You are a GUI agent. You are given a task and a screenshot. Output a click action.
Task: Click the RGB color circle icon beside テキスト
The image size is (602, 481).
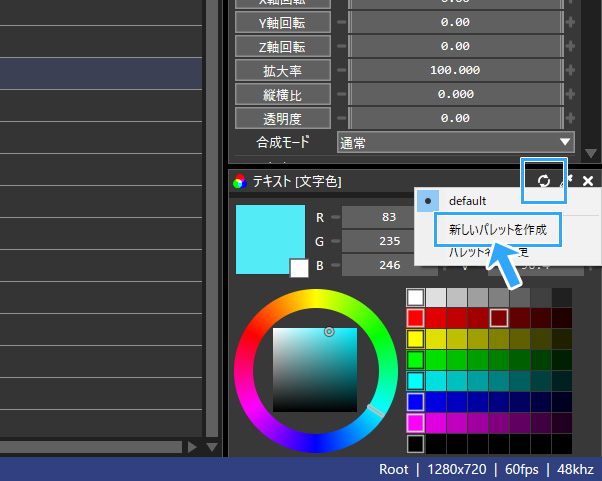240,181
